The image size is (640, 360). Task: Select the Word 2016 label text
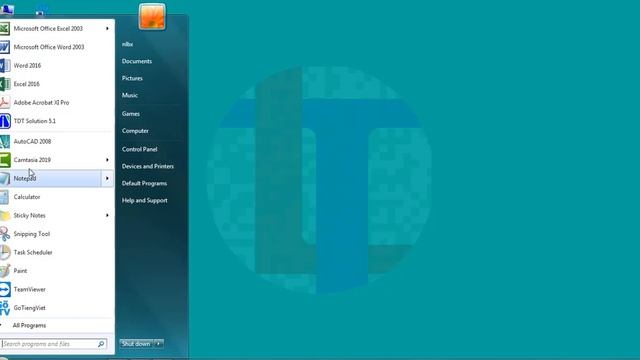(x=27, y=65)
